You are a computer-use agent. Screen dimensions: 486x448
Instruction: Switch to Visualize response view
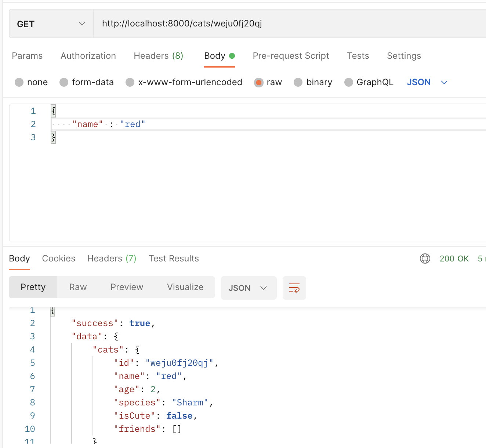pyautogui.click(x=185, y=287)
